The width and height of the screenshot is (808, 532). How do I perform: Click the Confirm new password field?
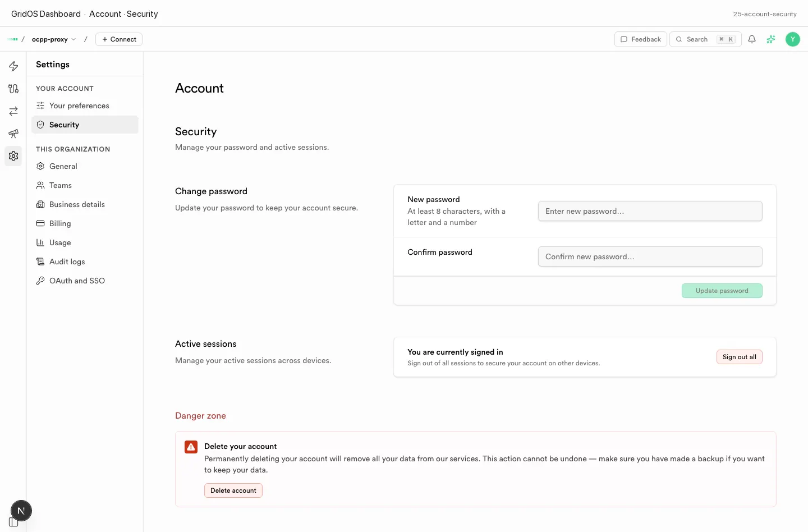(650, 256)
